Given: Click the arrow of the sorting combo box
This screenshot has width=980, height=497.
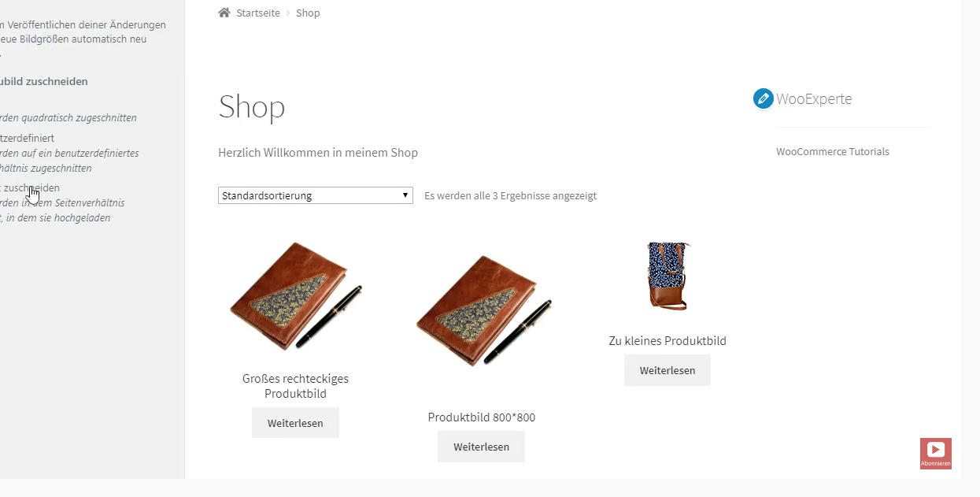Looking at the screenshot, I should pos(405,195).
